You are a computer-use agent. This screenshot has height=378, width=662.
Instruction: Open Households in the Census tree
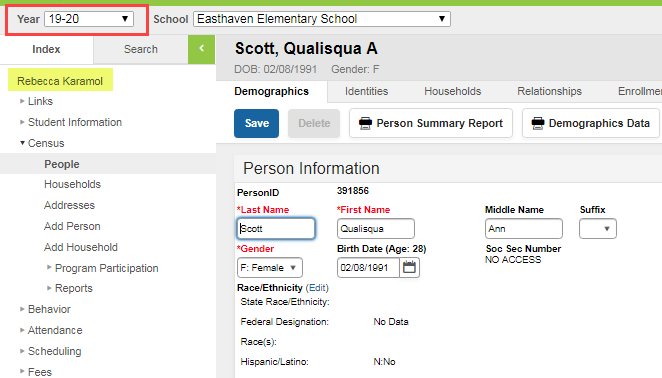pos(73,184)
